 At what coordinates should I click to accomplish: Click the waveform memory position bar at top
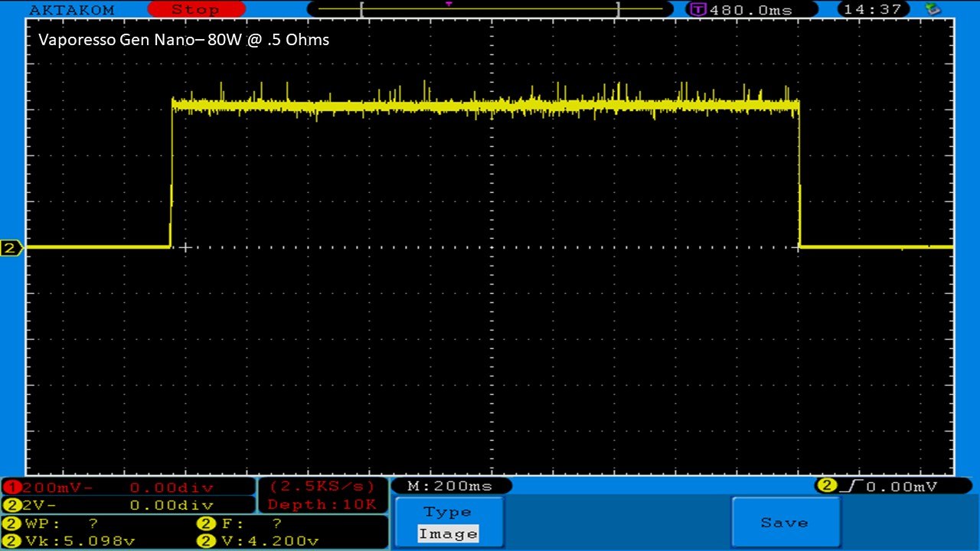coord(488,9)
